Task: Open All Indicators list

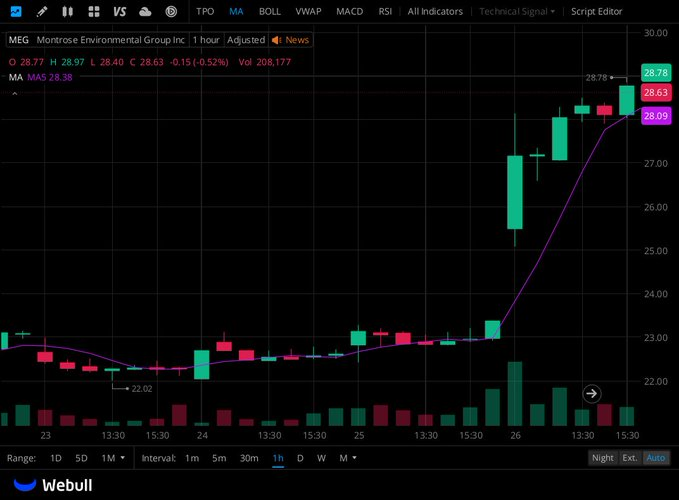Action: [x=435, y=12]
